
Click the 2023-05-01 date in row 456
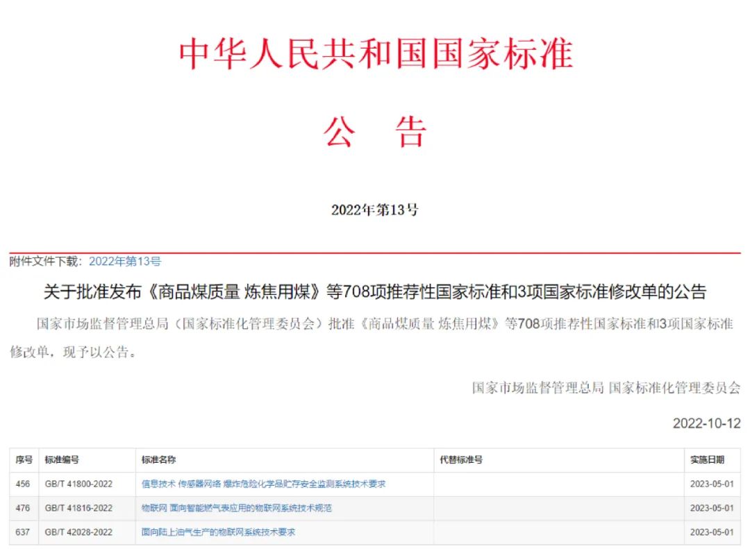point(712,484)
